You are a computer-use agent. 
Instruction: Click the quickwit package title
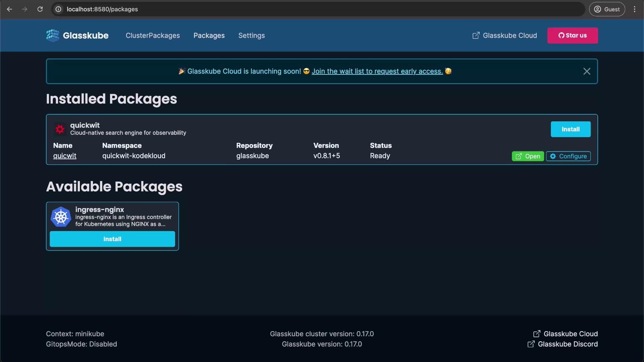[85, 125]
